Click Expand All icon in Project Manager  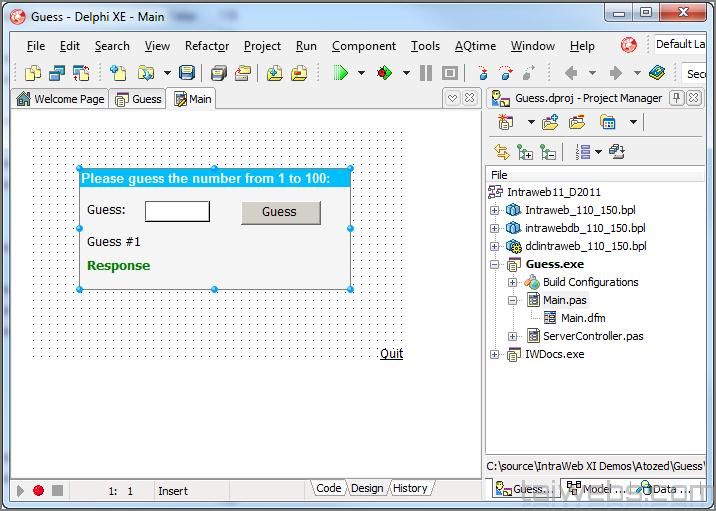[x=526, y=152]
